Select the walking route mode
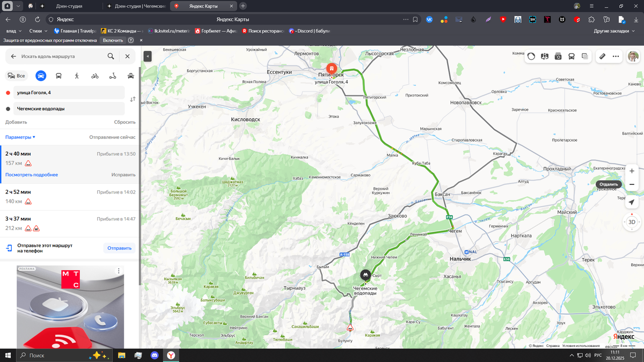 coord(77,76)
